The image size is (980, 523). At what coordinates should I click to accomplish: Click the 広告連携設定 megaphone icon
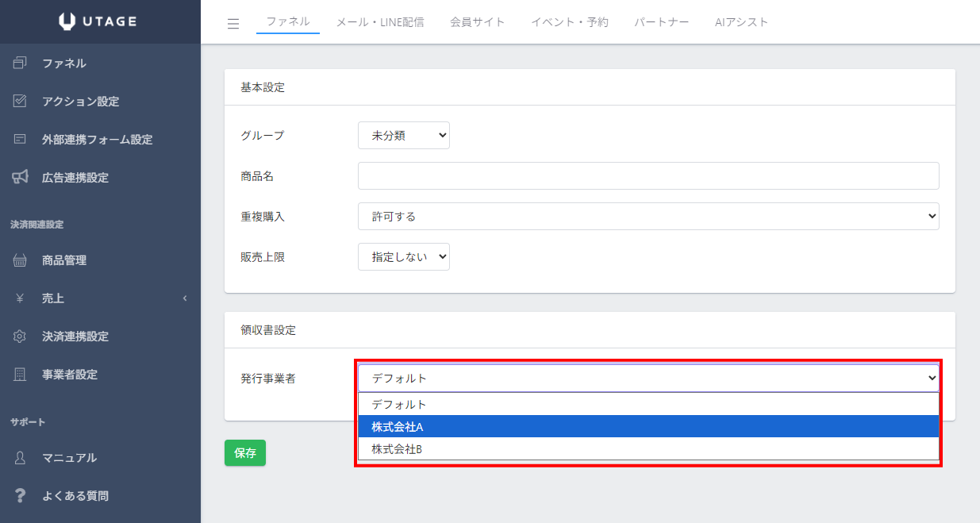(21, 178)
